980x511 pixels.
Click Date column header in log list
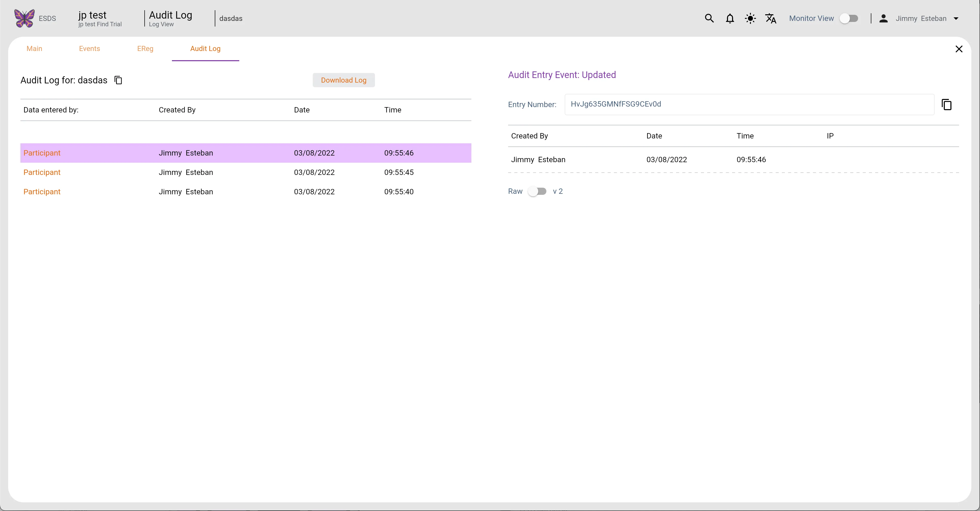302,110
